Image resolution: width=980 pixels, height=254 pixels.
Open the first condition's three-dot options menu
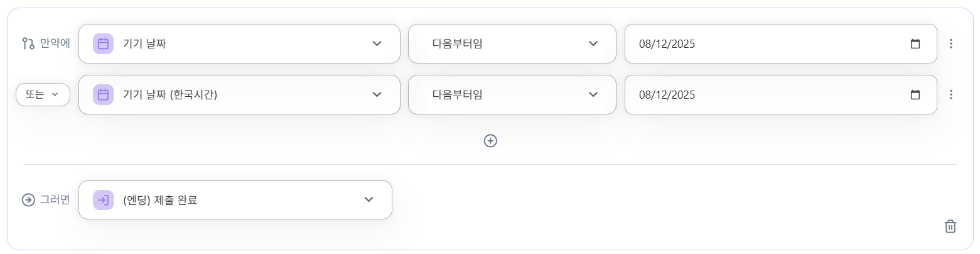tap(951, 43)
